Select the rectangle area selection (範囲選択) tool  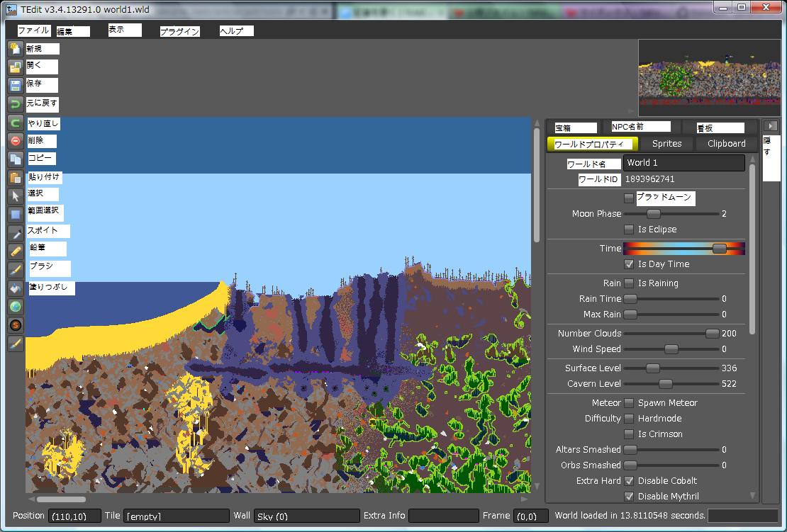coord(15,214)
